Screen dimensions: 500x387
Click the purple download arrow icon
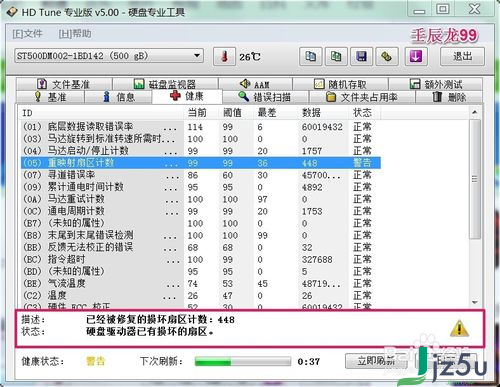[x=416, y=56]
